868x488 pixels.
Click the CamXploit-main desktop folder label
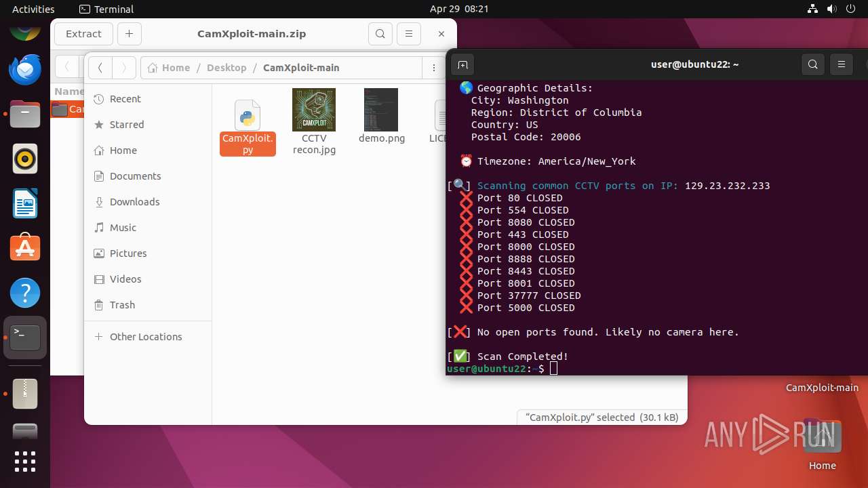click(x=822, y=388)
